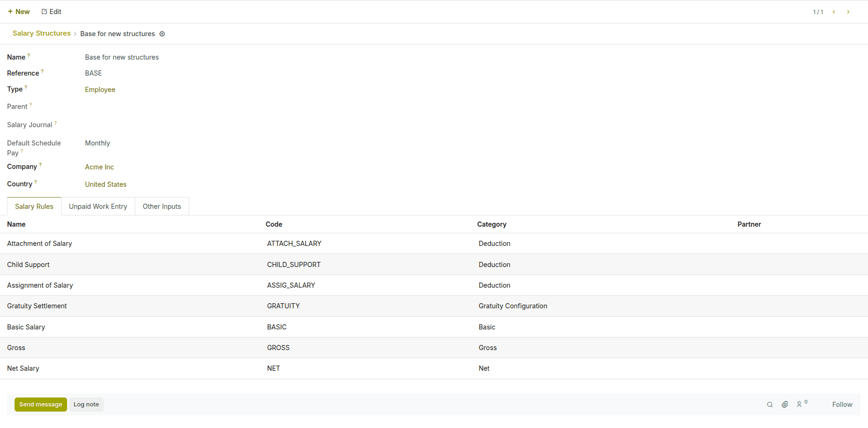The height and width of the screenshot is (428, 868).
Task: Open the gear action menu beside record title
Action: (162, 34)
